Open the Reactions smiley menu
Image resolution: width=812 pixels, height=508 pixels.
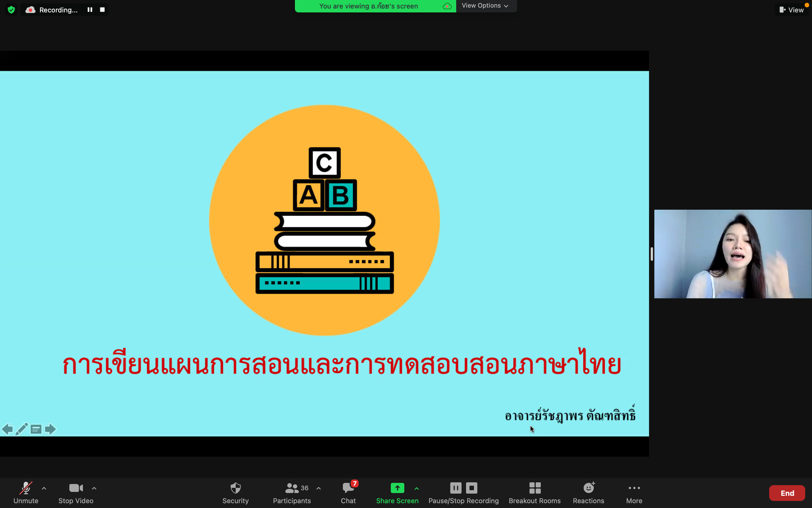(x=588, y=493)
